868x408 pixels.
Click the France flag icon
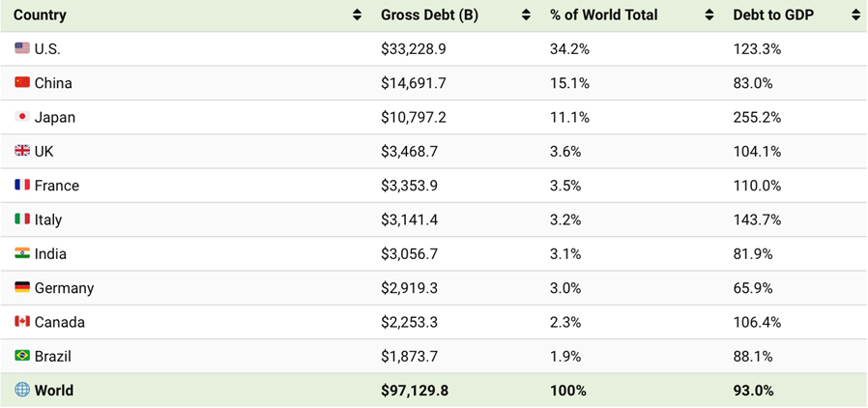coord(22,185)
